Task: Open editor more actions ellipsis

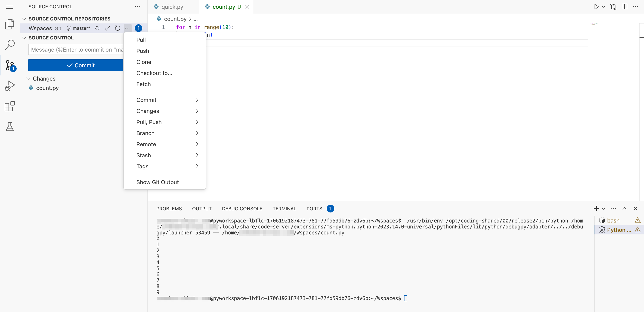Action: click(x=635, y=7)
